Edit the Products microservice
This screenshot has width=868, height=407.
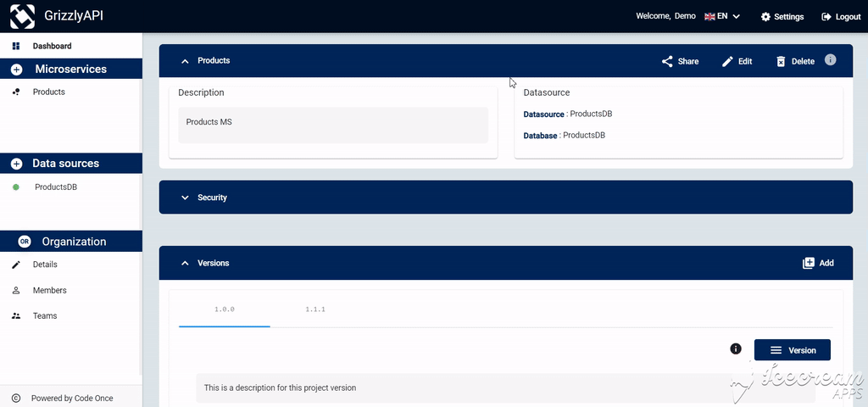737,61
